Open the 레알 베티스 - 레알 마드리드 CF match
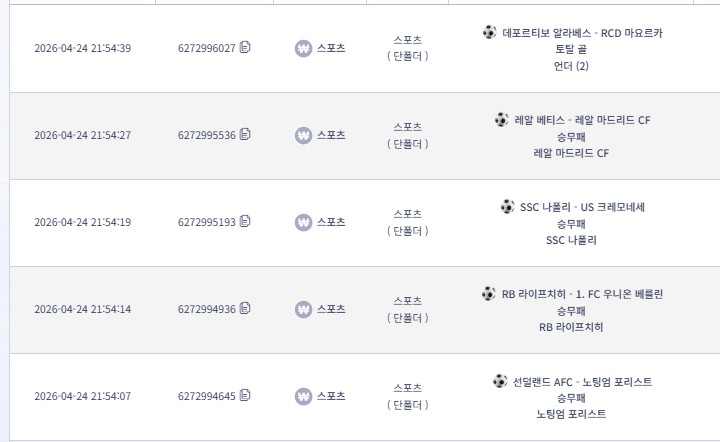Image resolution: width=720 pixels, height=442 pixels. [x=582, y=120]
